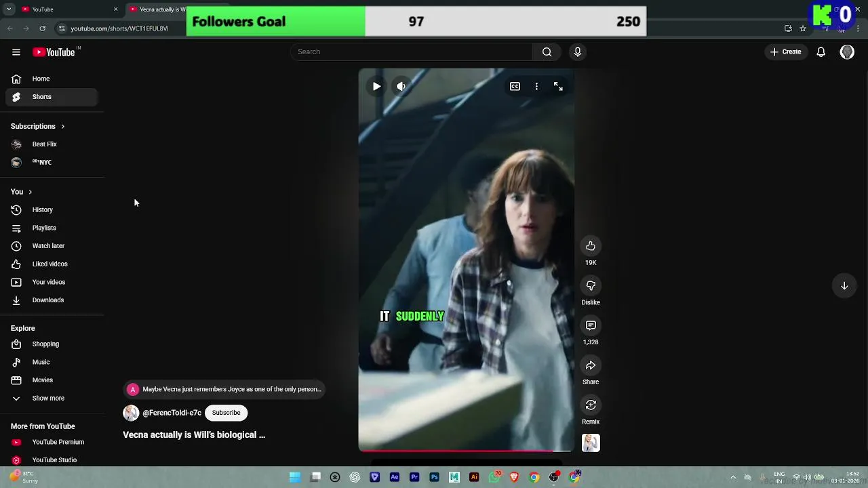Screen dimensions: 868x488
Task: Open the YouTube hamburger guide menu
Action: [x=16, y=52]
